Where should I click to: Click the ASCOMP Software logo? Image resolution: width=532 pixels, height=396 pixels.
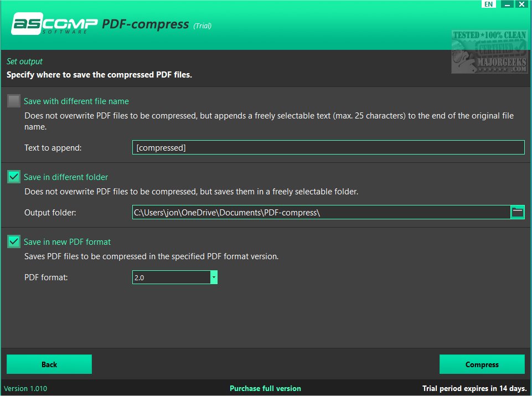(54, 23)
